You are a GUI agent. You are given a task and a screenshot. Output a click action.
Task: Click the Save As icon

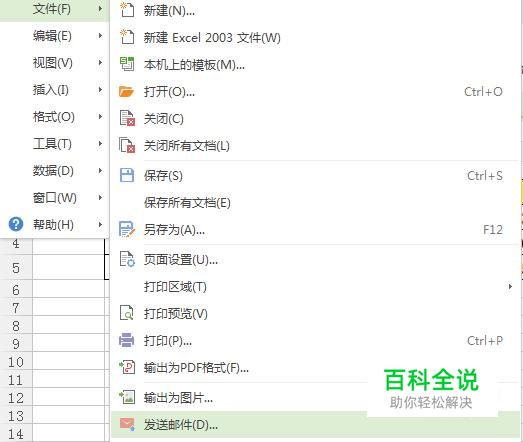[x=127, y=229]
